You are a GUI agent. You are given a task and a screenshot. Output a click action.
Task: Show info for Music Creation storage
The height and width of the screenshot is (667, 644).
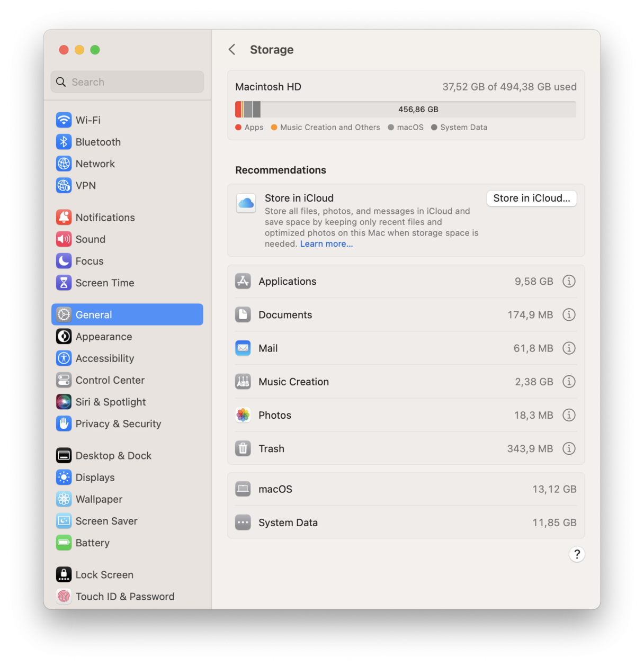(x=569, y=381)
